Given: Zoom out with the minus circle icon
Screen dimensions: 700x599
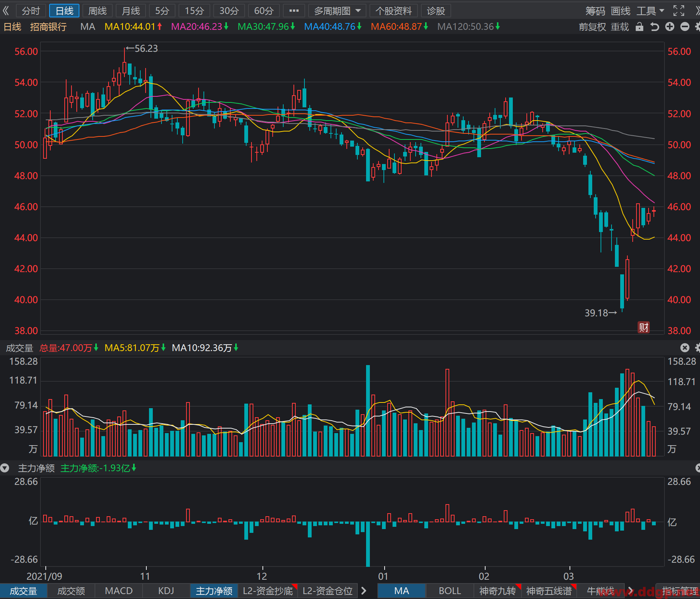Looking at the screenshot, I should [685, 26].
